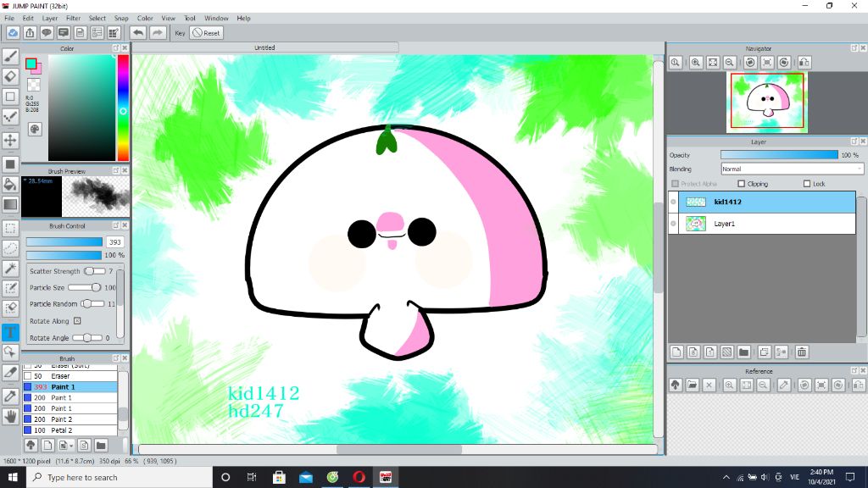Click the cloud save icon in top toolbar
The height and width of the screenshot is (488, 868).
click(13, 33)
